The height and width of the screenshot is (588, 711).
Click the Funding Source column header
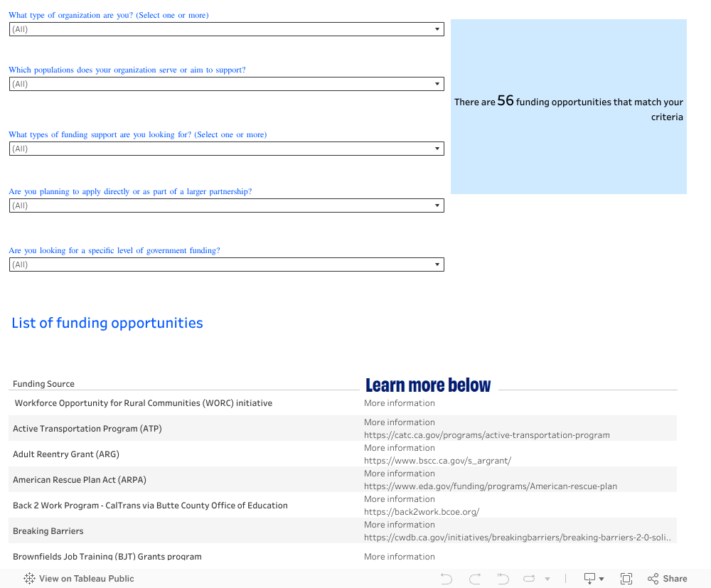pos(43,384)
